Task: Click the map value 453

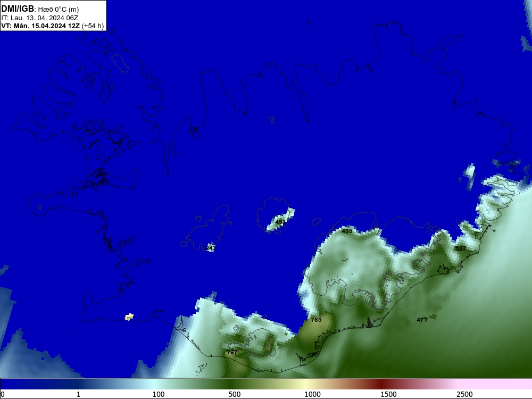Action: [280, 222]
